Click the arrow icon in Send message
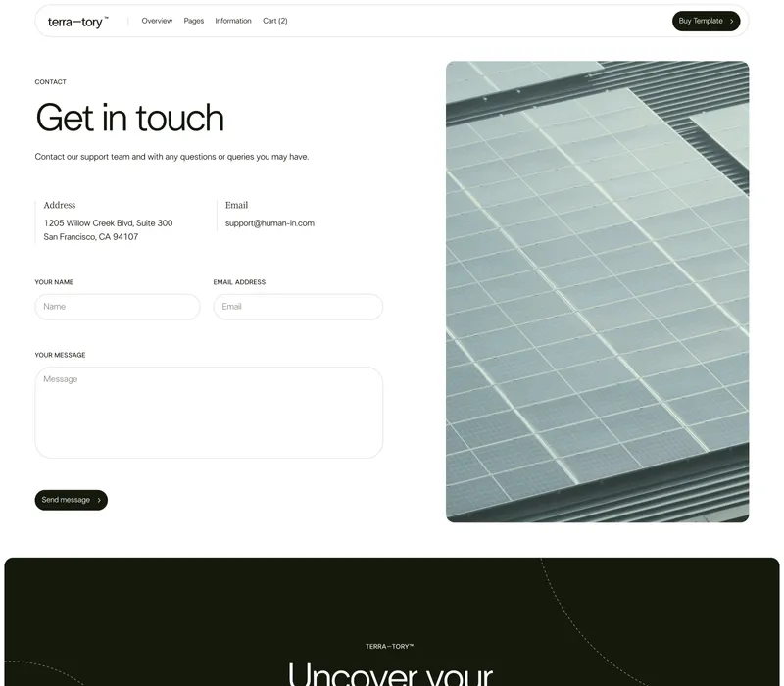 [x=99, y=500]
